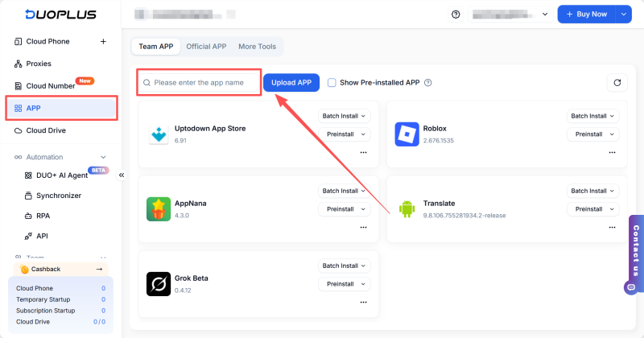Switch to the More Tools tab

pyautogui.click(x=257, y=47)
